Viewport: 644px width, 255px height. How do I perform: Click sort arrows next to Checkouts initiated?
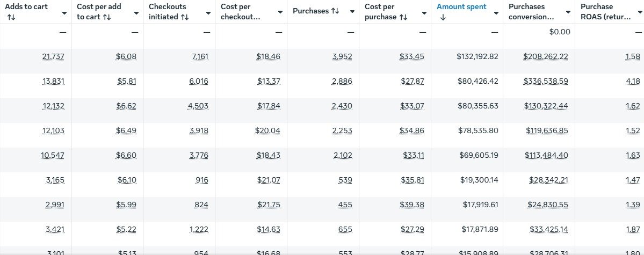185,17
